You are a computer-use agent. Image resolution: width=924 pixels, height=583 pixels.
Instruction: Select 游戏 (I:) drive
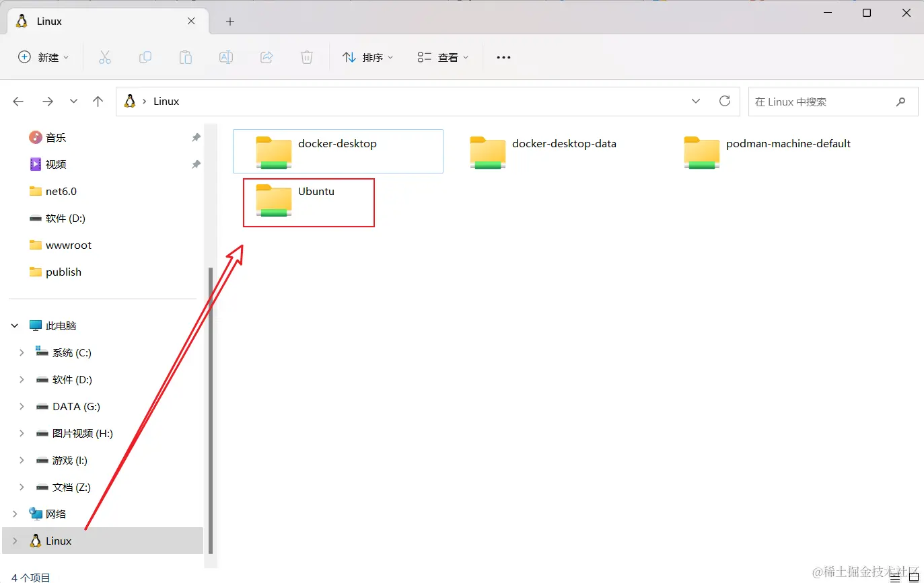(61, 461)
